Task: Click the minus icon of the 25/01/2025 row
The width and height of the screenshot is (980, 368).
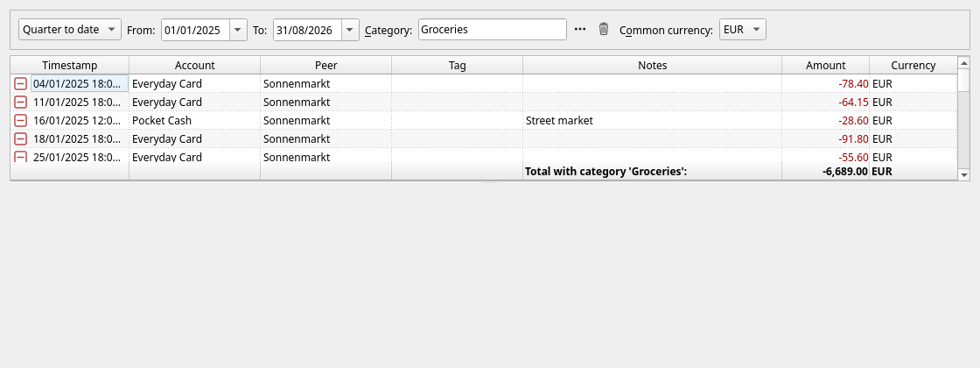Action: click(x=21, y=157)
